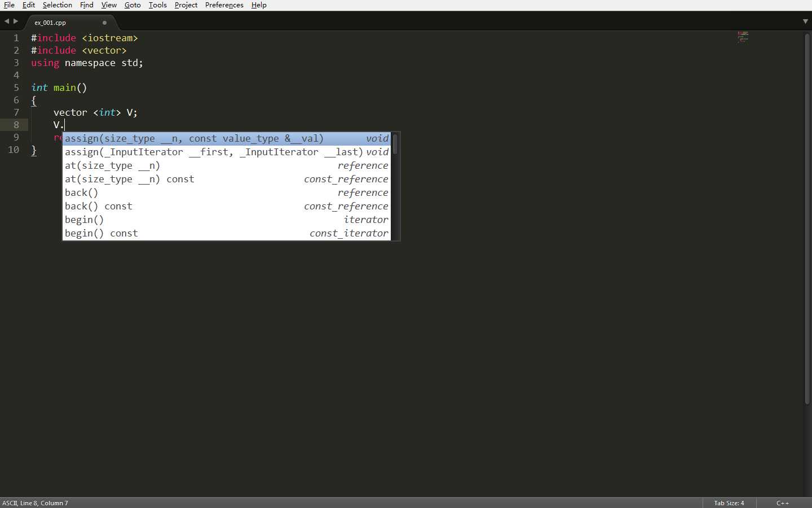Click status text ASCII, Line 8, Column 7

click(x=35, y=503)
